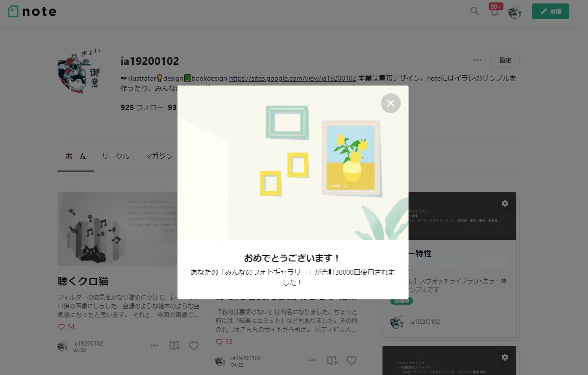Open the account avatar menu in header

[x=515, y=12]
